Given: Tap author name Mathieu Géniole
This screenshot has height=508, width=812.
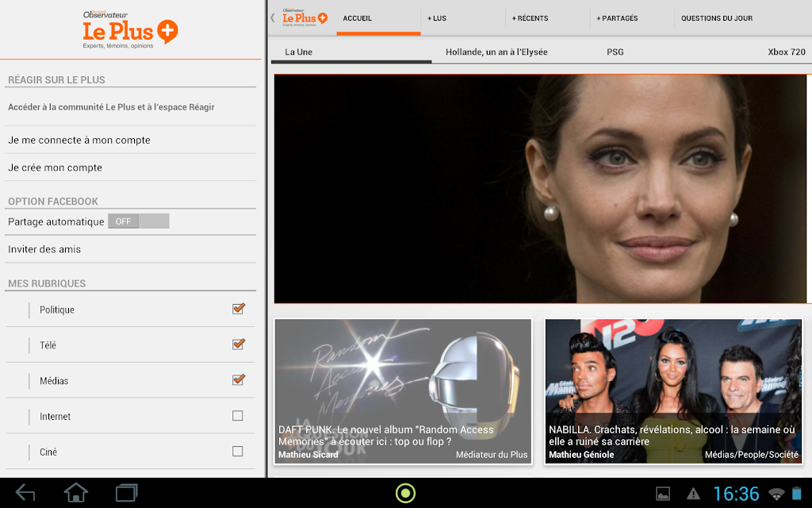Looking at the screenshot, I should [581, 455].
